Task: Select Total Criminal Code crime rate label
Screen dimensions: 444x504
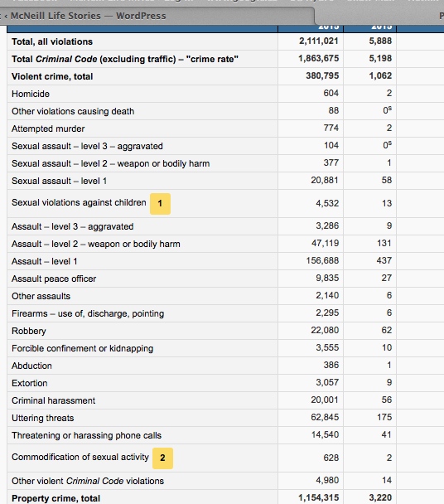Action: pyautogui.click(x=125, y=59)
